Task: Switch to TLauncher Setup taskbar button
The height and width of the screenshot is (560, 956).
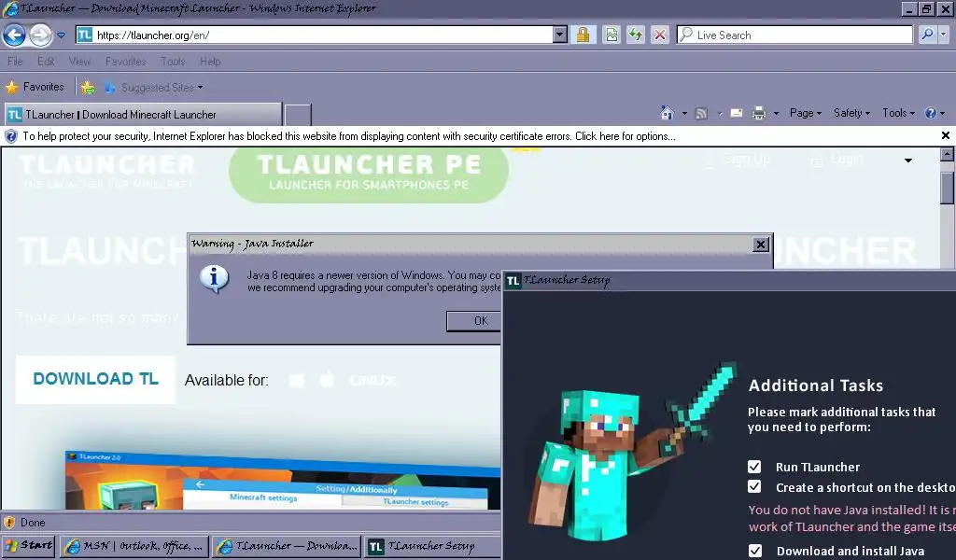Action: [x=430, y=546]
